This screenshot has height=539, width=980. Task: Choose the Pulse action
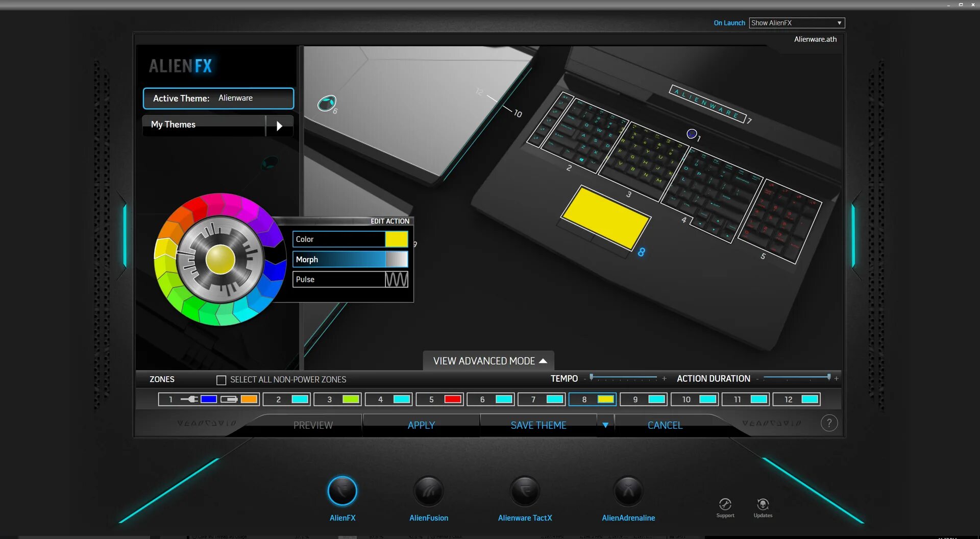pos(350,279)
